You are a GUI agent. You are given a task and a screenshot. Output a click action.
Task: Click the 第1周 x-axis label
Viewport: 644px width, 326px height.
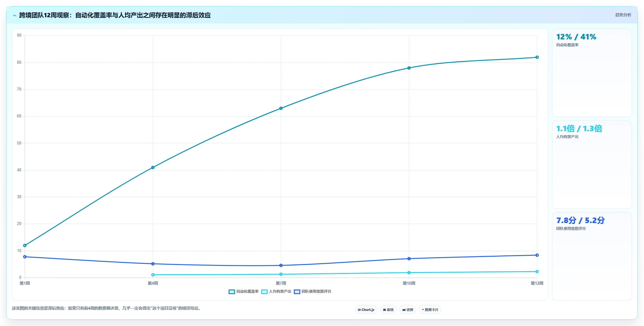pos(25,283)
